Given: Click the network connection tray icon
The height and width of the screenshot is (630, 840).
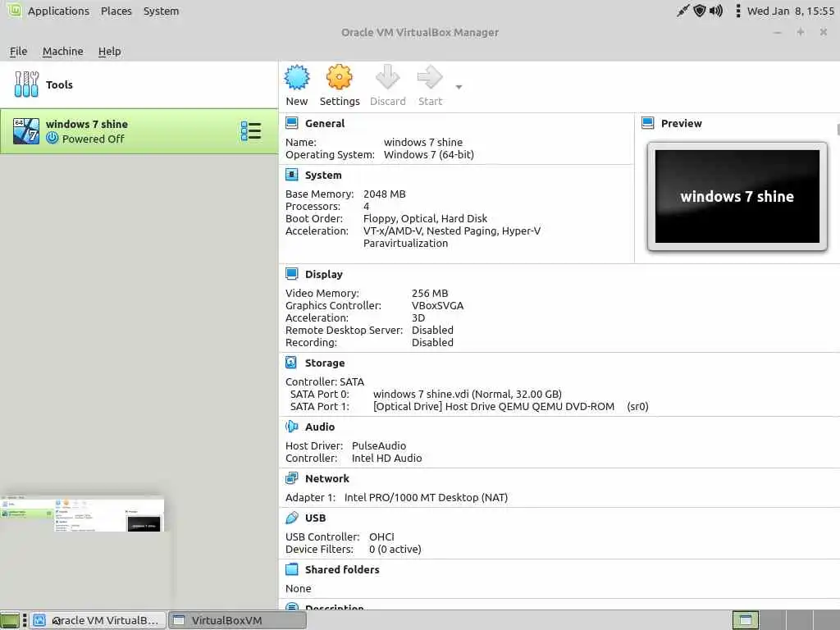Looking at the screenshot, I should pos(682,11).
